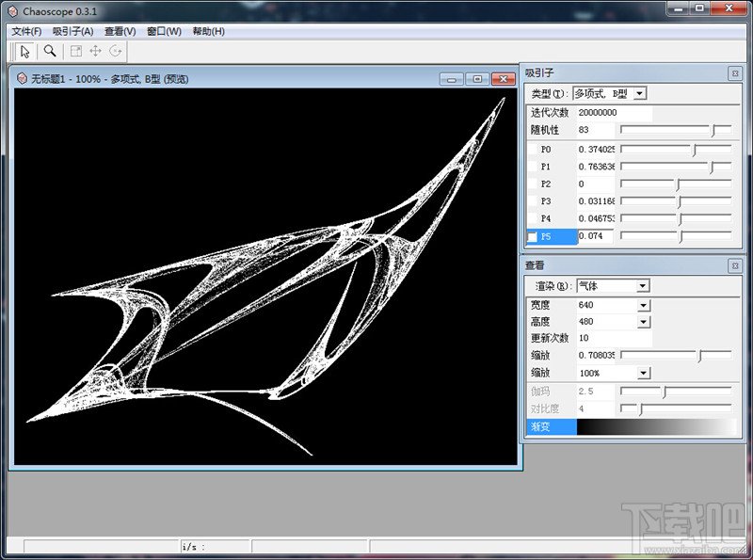Open the 文件(F) menu
The height and width of the screenshot is (560, 753).
tap(26, 31)
